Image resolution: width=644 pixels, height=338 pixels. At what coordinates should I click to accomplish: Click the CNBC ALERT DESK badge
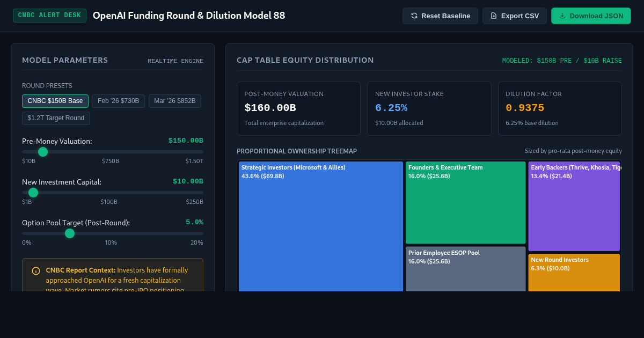(49, 16)
